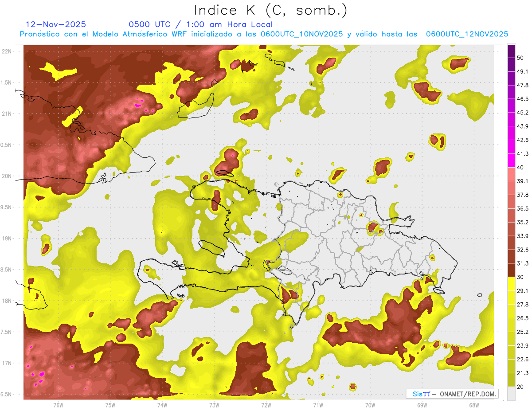Viewport: 532px width, 411px height.
Task: Click the '35.2' color bar label
Action: click(x=522, y=222)
